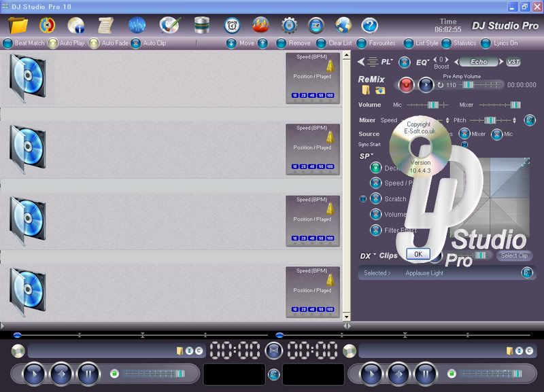
Task: Click the right arrow after Echo
Action: click(x=500, y=62)
